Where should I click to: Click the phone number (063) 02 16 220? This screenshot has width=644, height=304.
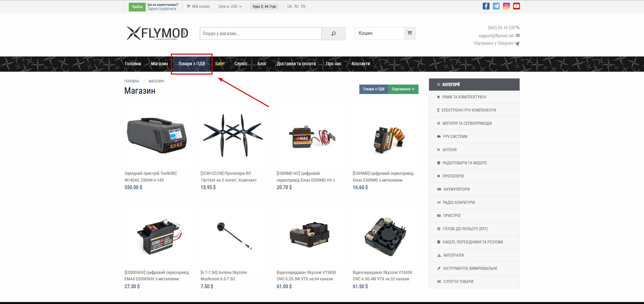point(501,28)
